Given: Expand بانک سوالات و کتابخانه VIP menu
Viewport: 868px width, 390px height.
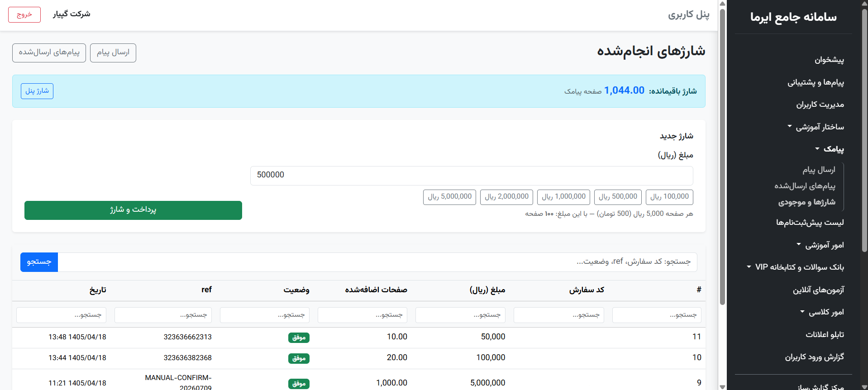Looking at the screenshot, I should (795, 267).
